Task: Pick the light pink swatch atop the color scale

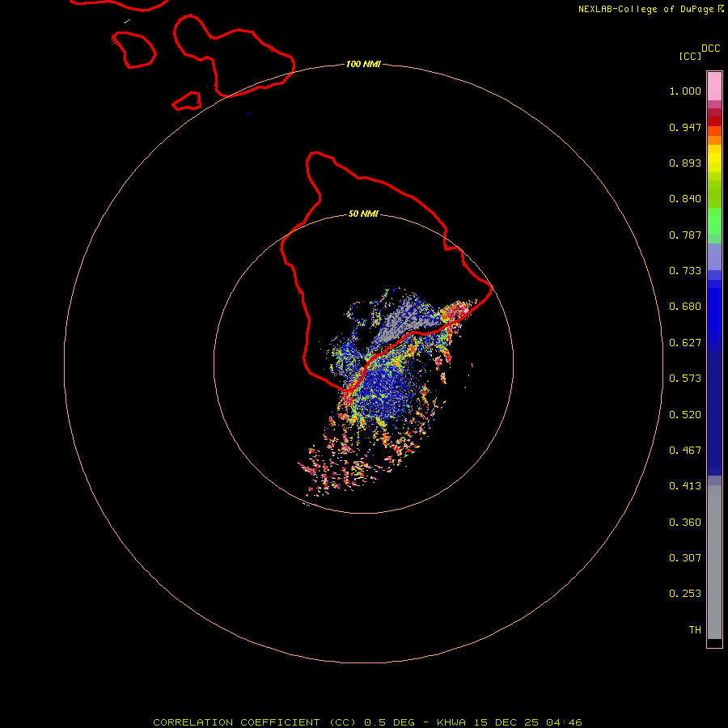Action: (x=714, y=86)
